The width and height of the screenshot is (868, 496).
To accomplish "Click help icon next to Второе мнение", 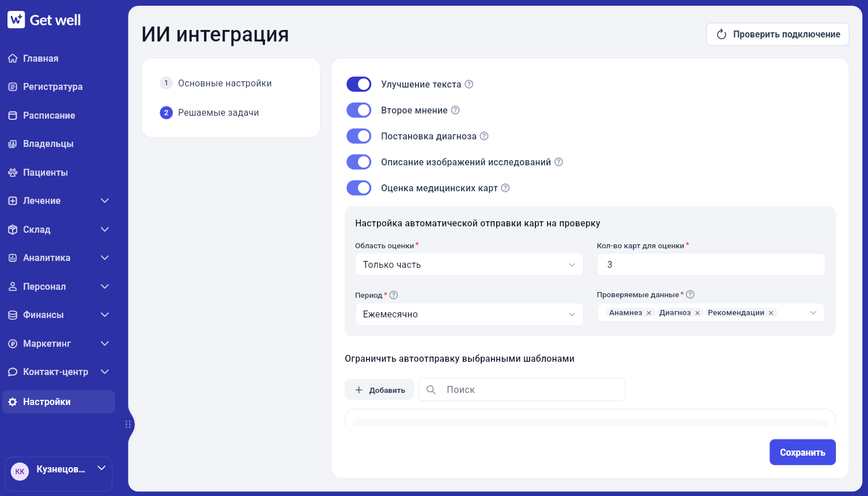I will click(x=455, y=110).
